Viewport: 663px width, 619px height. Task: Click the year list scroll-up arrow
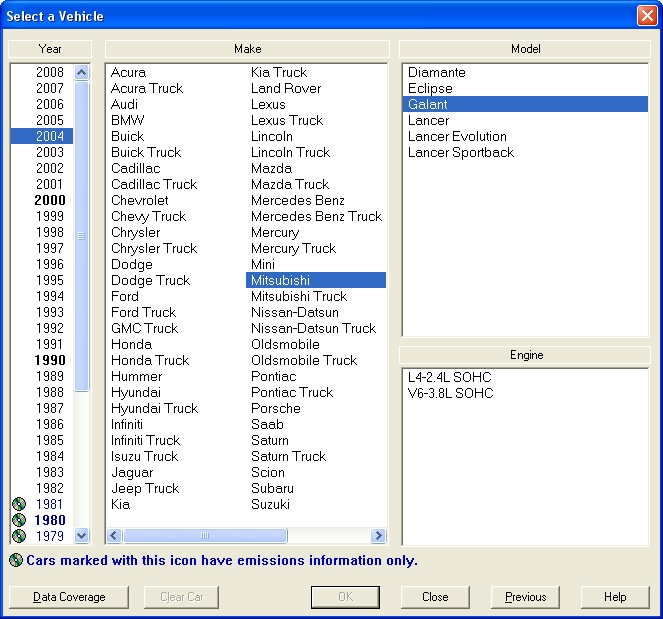point(82,73)
